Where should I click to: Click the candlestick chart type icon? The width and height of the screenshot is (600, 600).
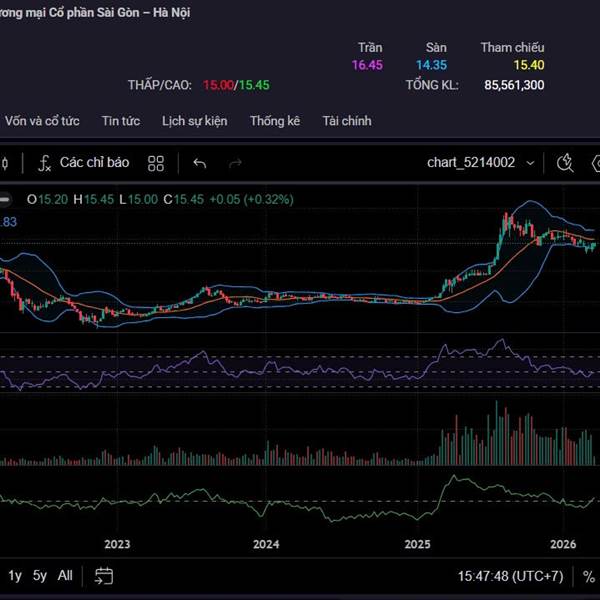click(4, 163)
